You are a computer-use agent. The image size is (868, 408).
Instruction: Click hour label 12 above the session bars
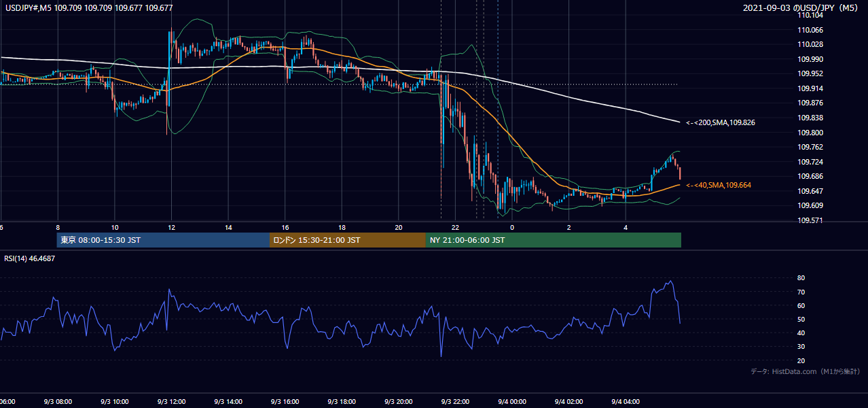coord(172,228)
